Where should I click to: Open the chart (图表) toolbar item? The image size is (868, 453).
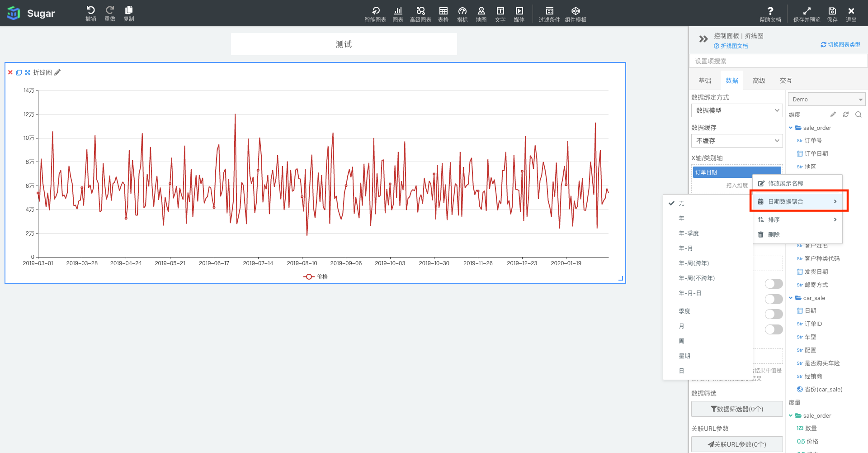pos(398,14)
